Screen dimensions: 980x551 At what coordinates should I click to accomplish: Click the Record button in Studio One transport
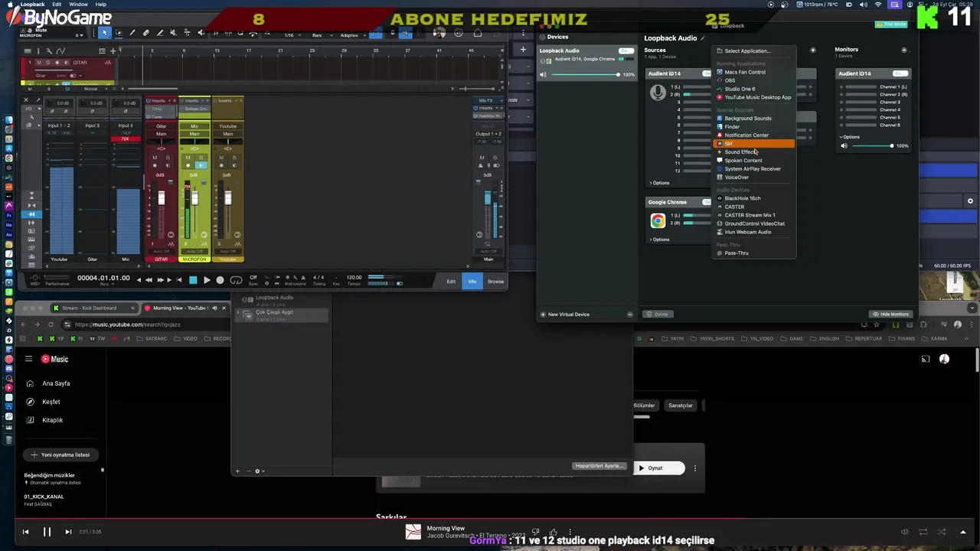[x=220, y=280]
